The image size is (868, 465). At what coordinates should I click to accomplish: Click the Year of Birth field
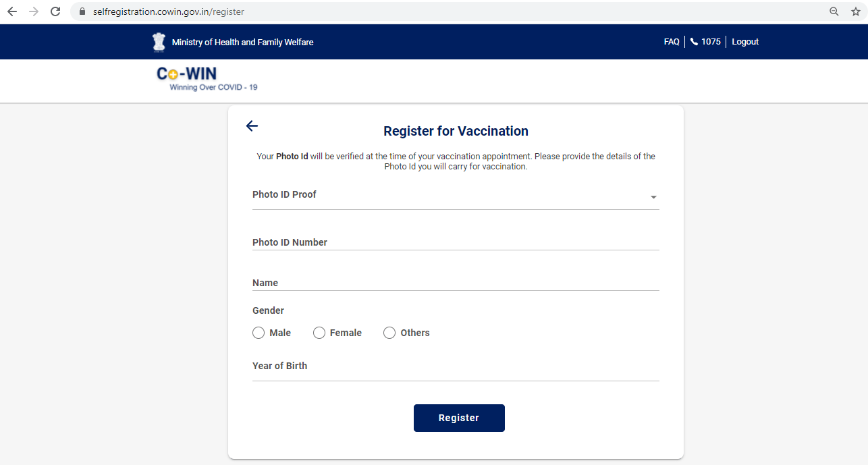(x=456, y=366)
